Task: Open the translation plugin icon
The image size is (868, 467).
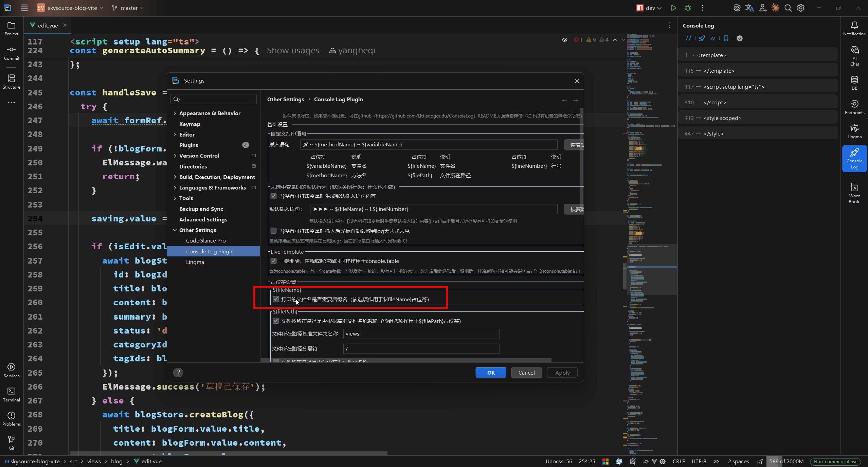Action: (749, 8)
